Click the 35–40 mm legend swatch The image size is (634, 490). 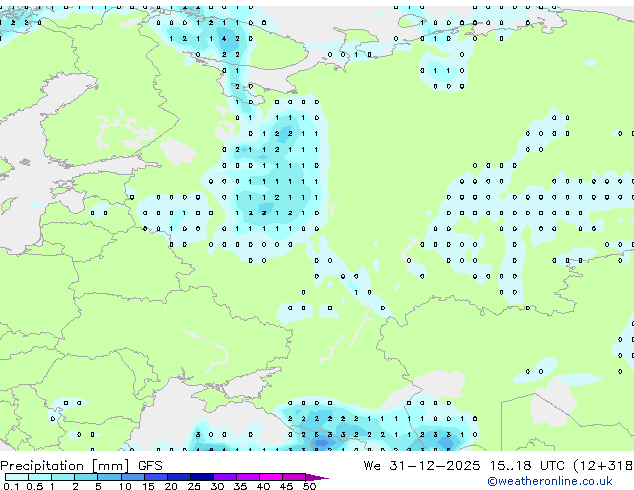(x=247, y=477)
